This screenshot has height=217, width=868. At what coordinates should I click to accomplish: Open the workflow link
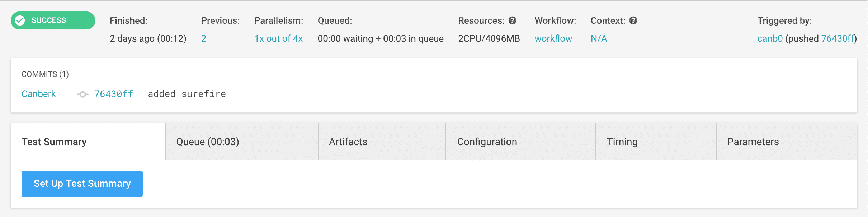(x=553, y=38)
